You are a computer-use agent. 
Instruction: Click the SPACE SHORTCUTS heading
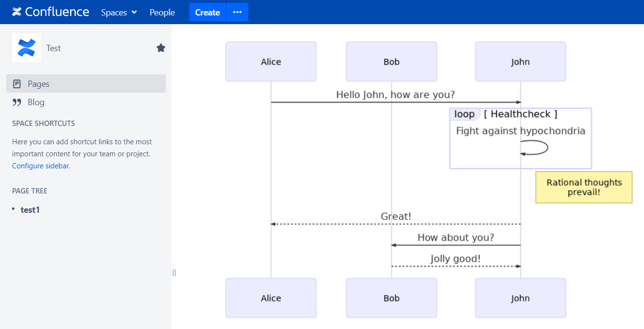43,123
